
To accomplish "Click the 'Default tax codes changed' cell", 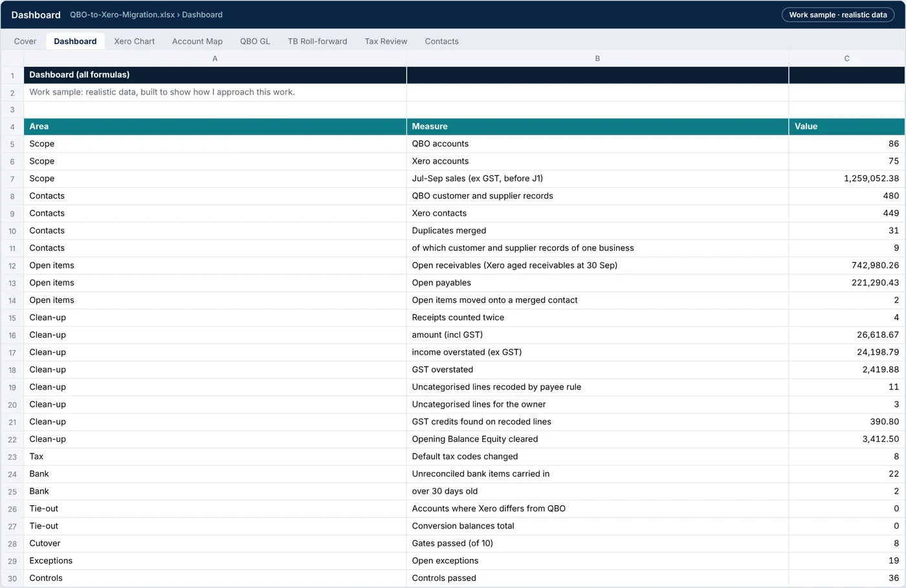I will (597, 457).
